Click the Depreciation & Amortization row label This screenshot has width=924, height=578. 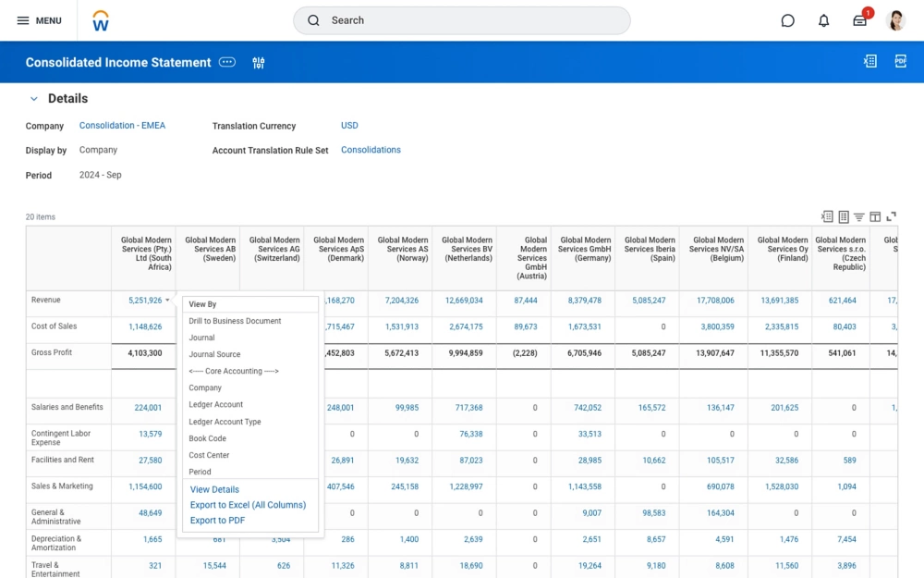56,543
